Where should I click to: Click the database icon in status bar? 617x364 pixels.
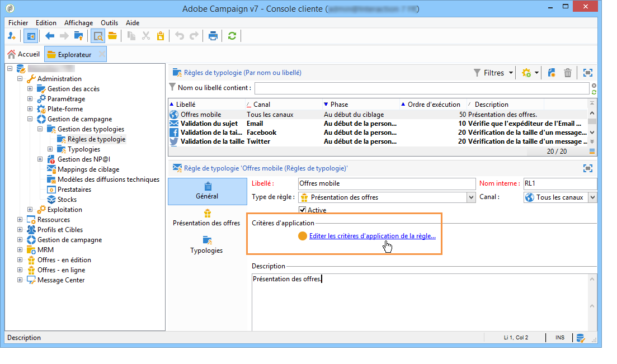tap(581, 338)
